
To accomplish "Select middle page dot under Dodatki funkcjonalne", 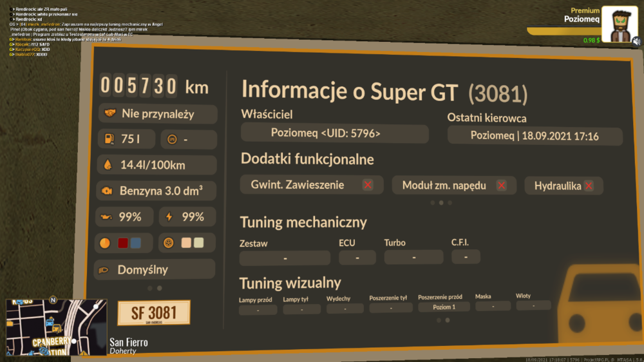I will point(441,202).
